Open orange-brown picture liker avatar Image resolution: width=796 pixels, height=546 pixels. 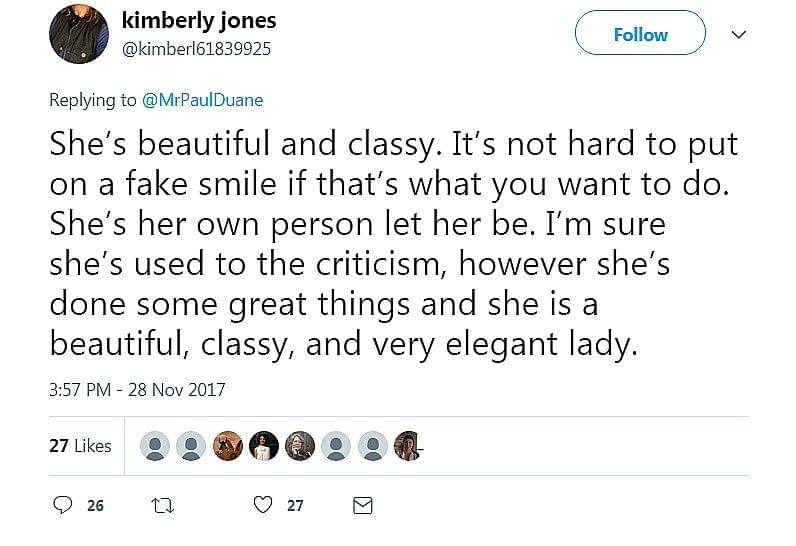pyautogui.click(x=228, y=446)
